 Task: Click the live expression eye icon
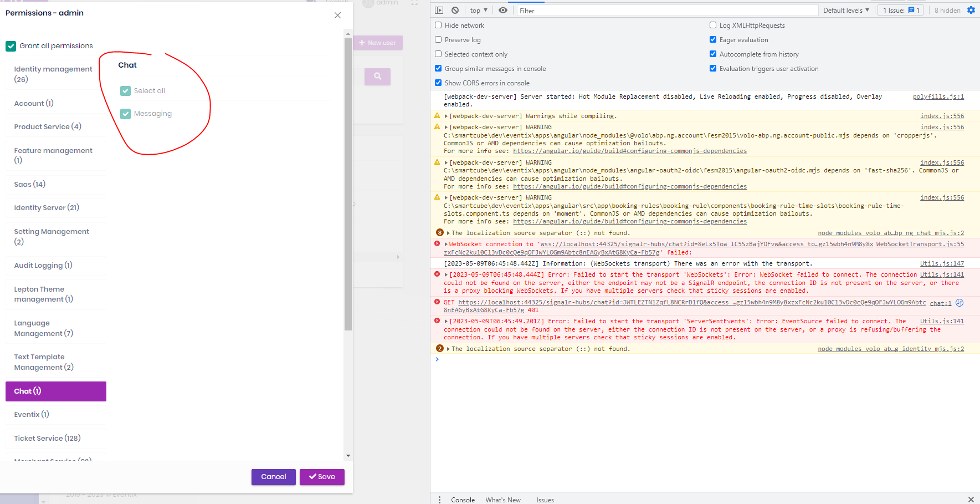point(502,10)
